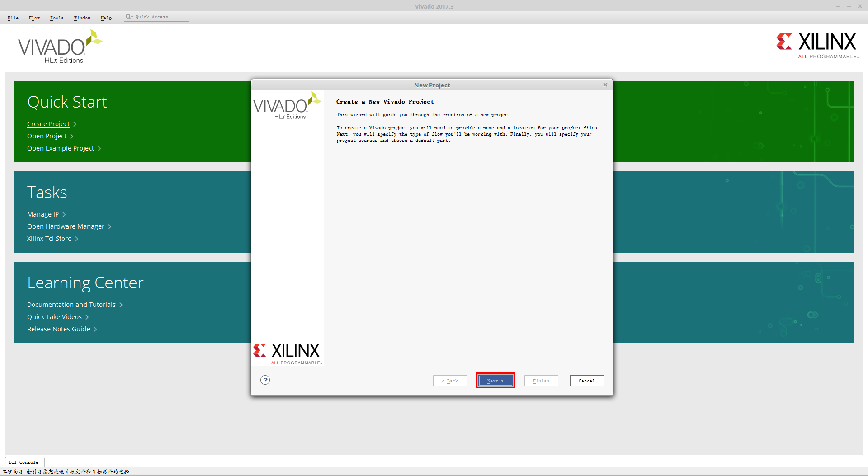
Task: Click the Manage IP link
Action: coord(43,214)
